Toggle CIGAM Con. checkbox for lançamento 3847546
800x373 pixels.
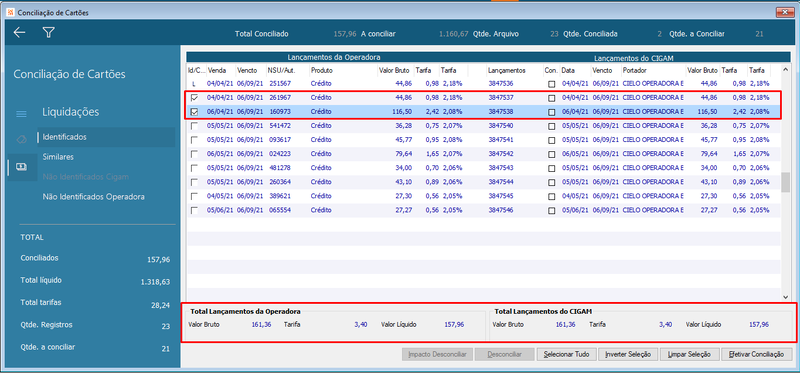(552, 211)
